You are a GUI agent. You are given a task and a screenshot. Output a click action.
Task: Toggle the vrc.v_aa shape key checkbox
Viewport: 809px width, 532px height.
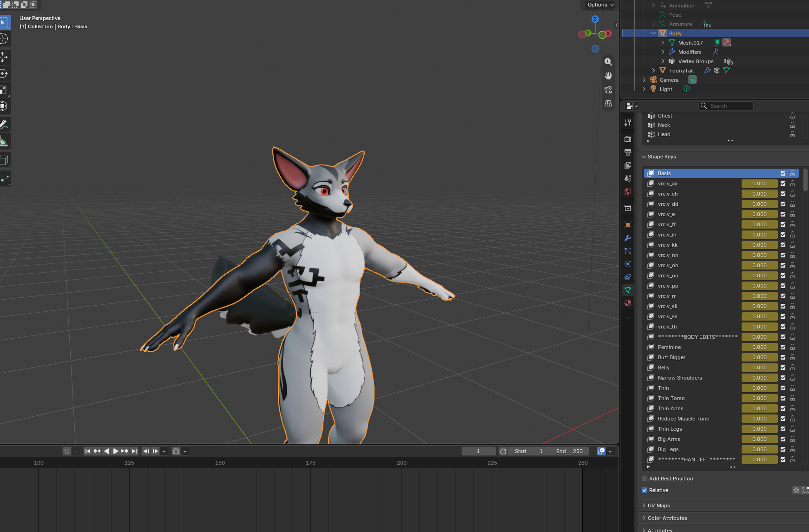click(x=783, y=184)
